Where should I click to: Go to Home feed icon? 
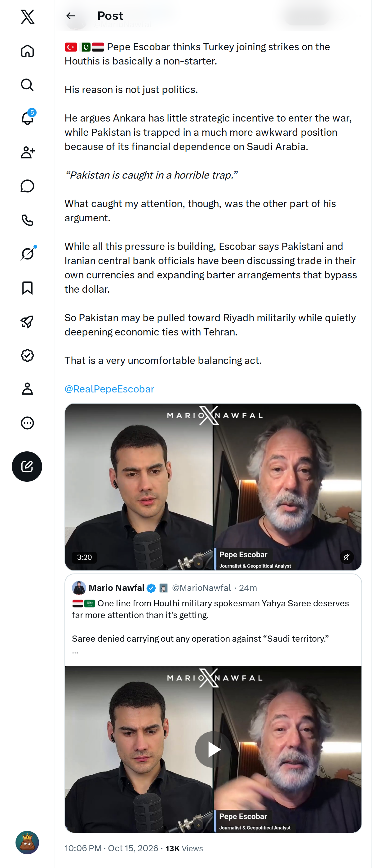(27, 51)
